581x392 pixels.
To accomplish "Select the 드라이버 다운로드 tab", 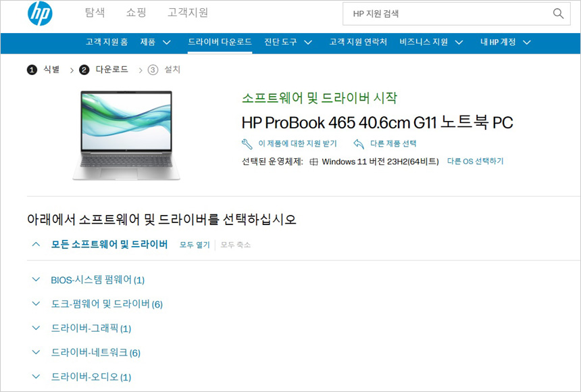I will [x=220, y=42].
